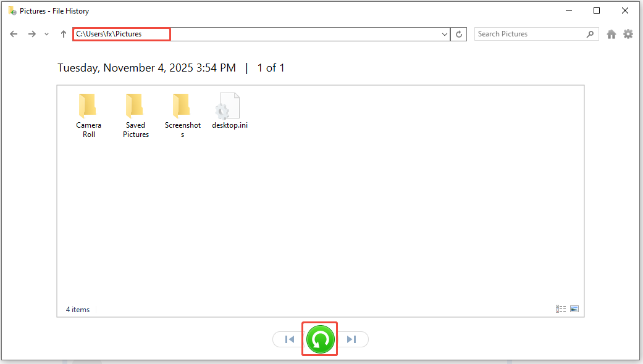Open the Camera Roll folder
The width and height of the screenshot is (643, 364).
click(88, 111)
